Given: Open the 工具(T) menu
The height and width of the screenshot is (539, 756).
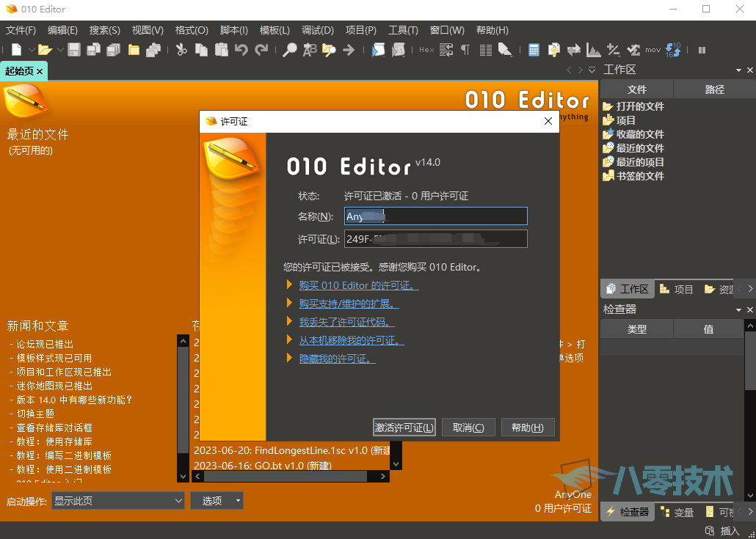Looking at the screenshot, I should tap(403, 30).
